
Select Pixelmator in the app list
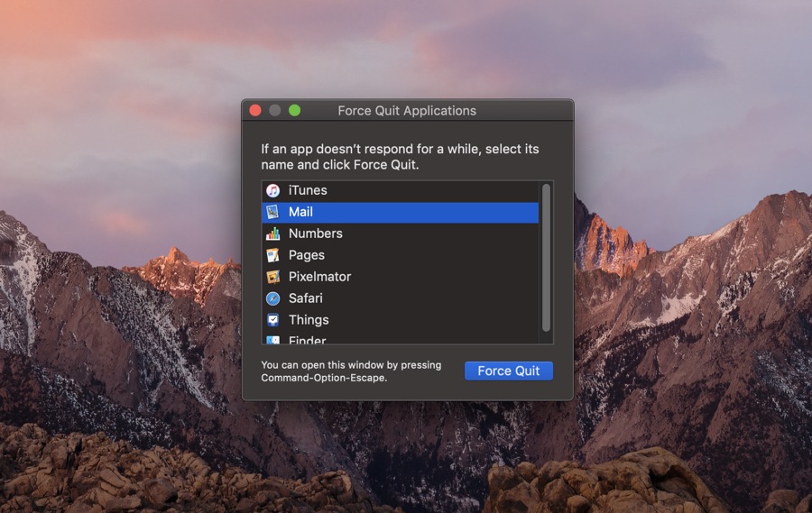pyautogui.click(x=401, y=277)
